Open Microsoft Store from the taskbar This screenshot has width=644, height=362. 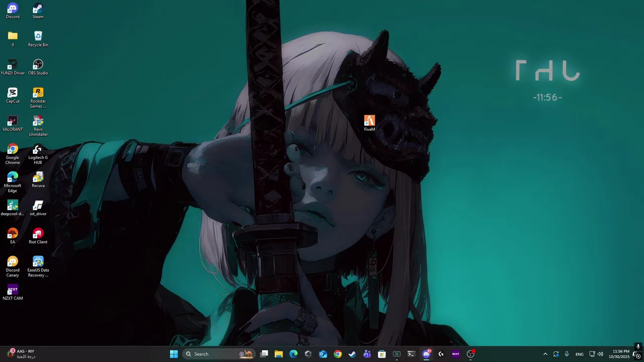click(382, 354)
